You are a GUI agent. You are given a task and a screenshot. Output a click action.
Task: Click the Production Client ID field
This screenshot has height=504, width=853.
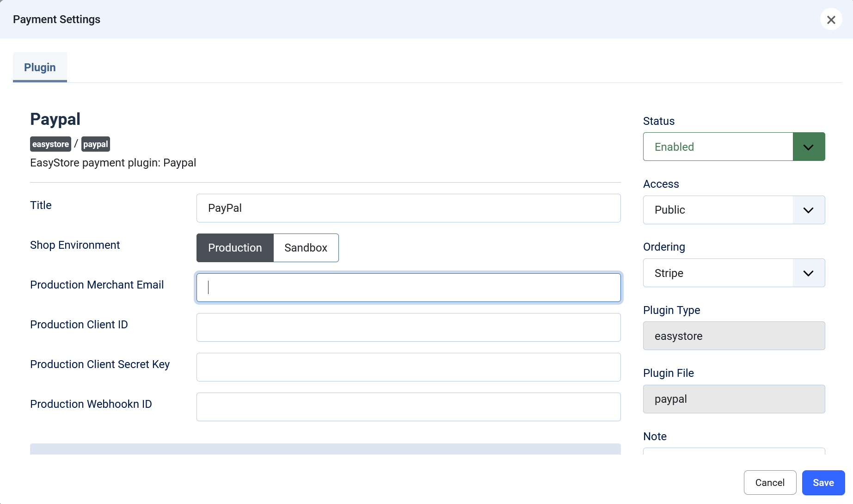[x=408, y=327]
